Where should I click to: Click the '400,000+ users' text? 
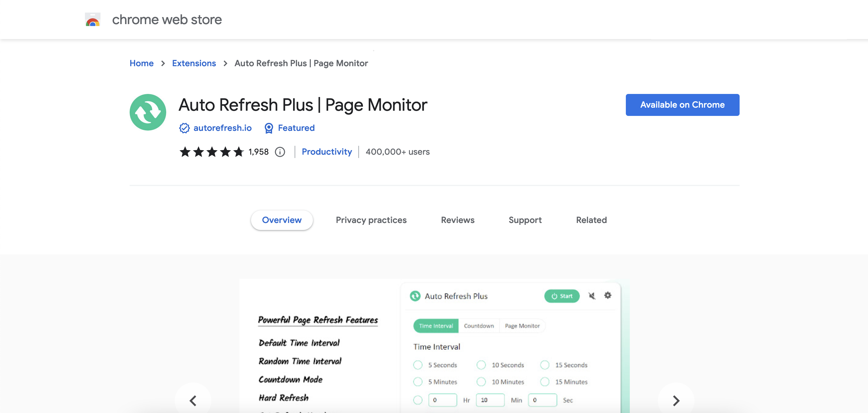point(398,152)
